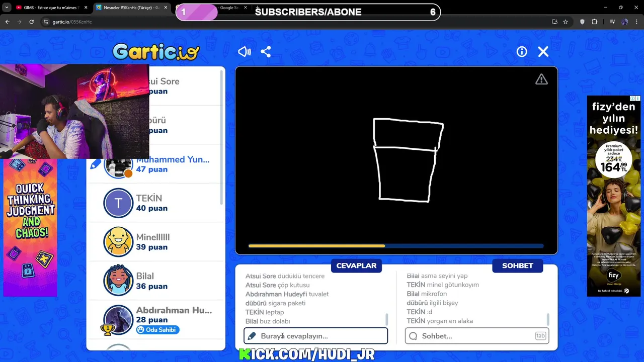The height and width of the screenshot is (362, 644).
Task: Close the Nesneler gartic browser tab
Action: [166, 8]
